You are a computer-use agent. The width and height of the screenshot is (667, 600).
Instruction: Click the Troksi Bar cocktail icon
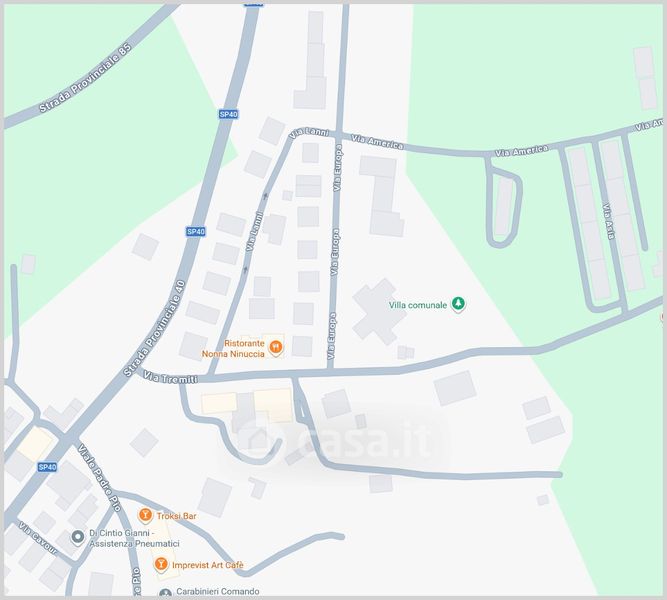pos(145,516)
